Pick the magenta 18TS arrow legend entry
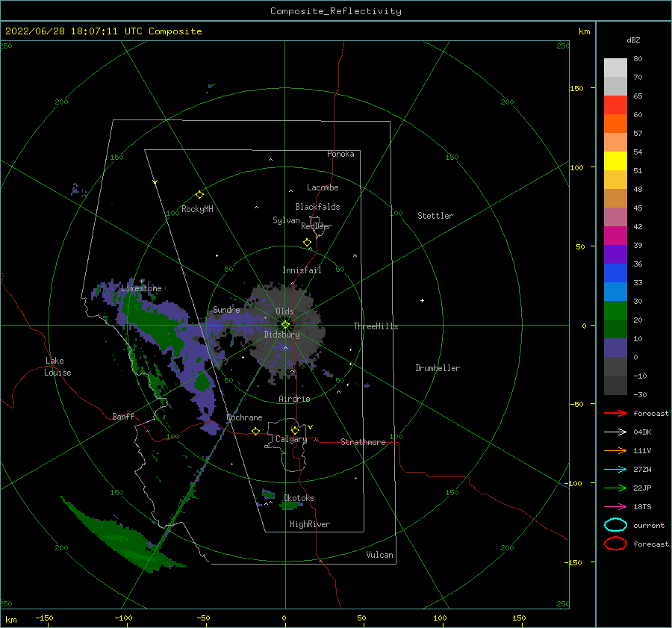 tap(615, 507)
